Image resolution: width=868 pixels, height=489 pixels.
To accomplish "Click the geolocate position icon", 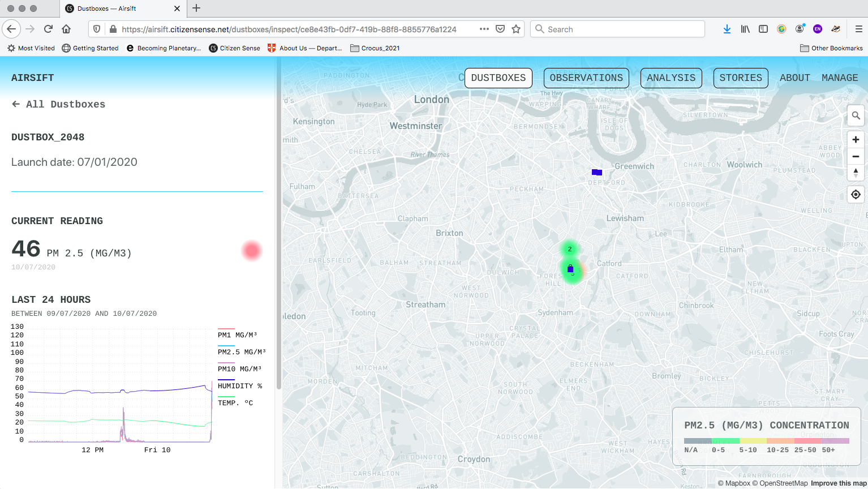I will [856, 194].
